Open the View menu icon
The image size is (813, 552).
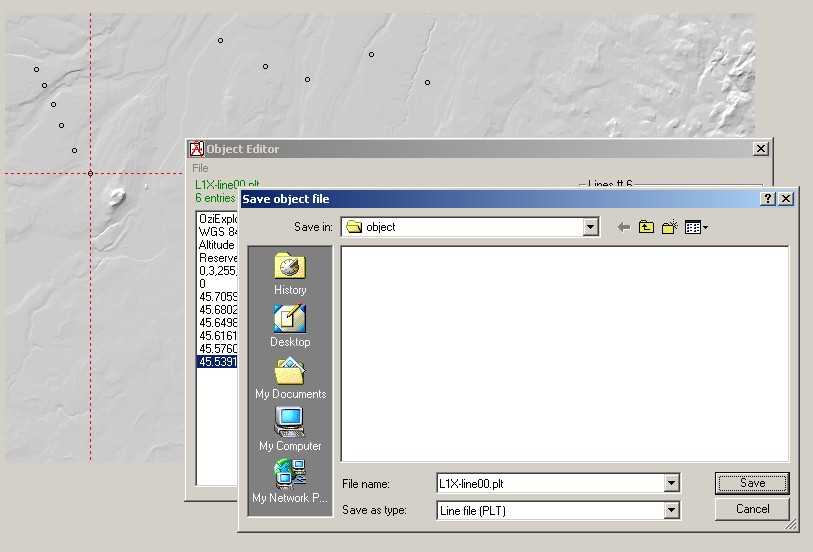pyautogui.click(x=696, y=227)
